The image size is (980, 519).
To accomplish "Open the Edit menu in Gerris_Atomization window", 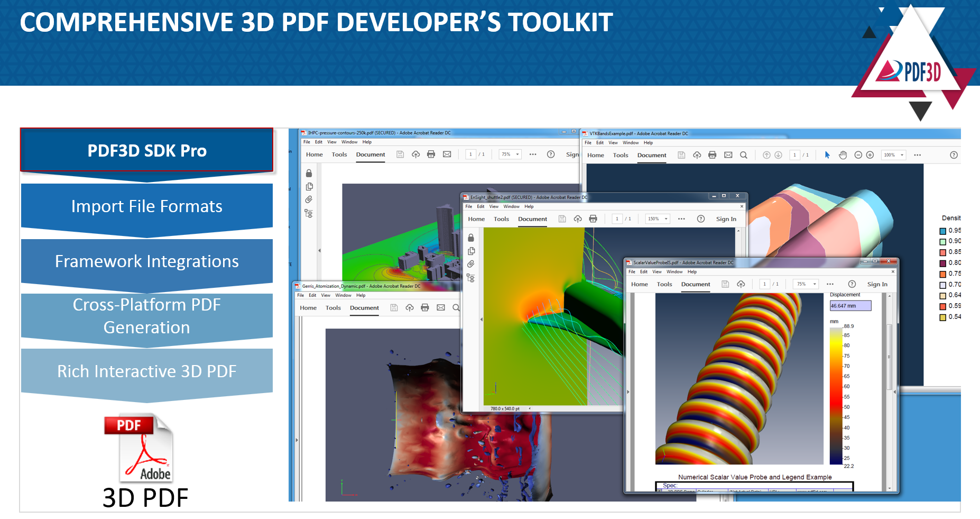I will click(x=312, y=296).
